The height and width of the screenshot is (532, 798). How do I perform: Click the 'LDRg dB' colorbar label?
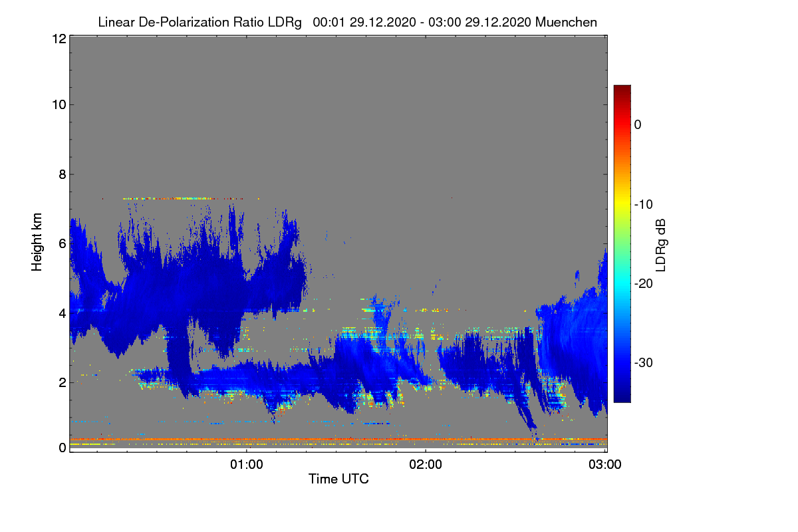[661, 244]
